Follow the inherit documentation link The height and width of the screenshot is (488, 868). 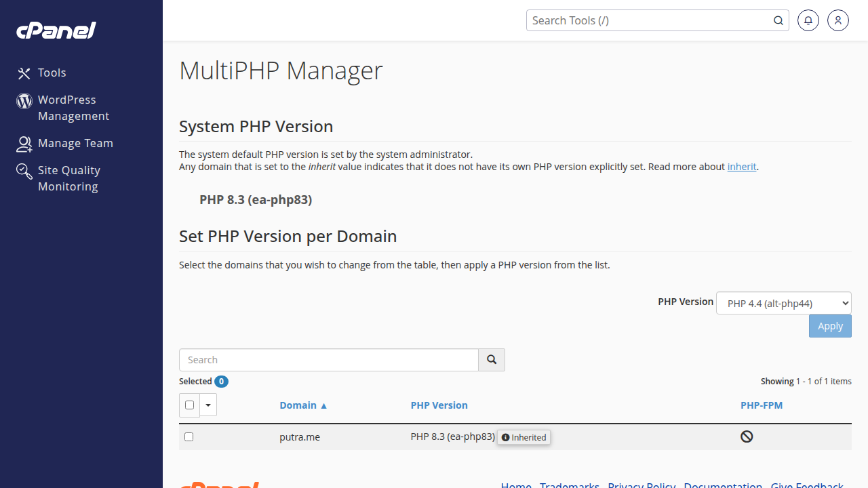point(742,166)
